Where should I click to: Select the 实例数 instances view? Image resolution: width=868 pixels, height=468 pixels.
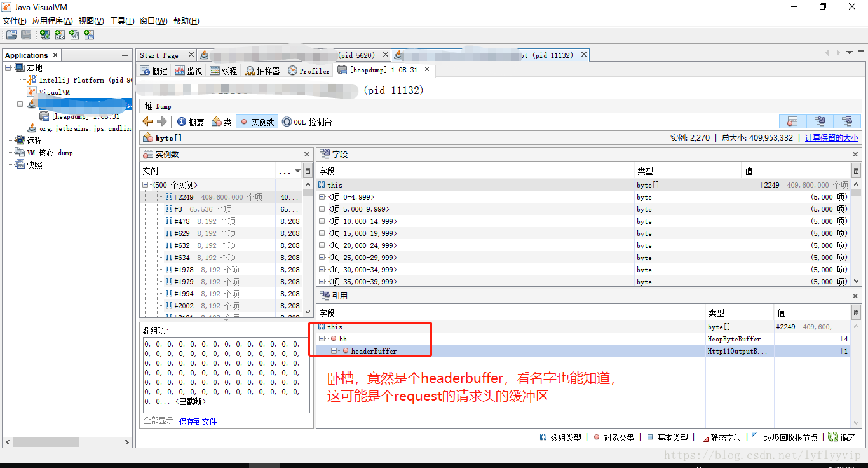click(257, 121)
